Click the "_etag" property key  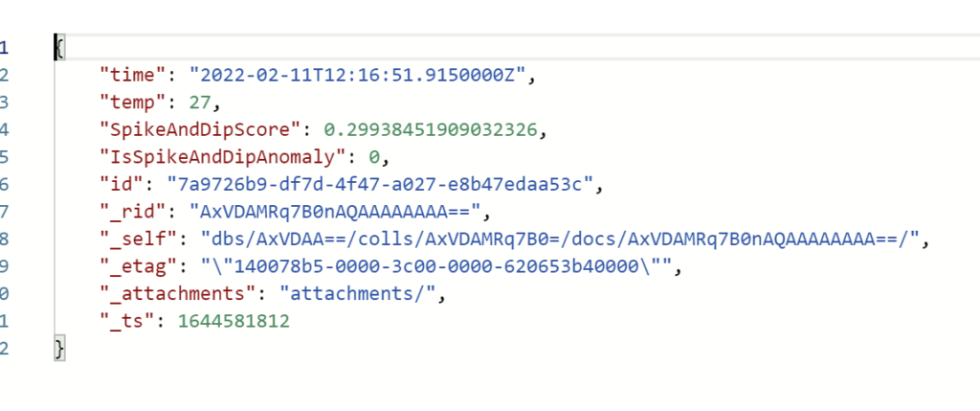(139, 267)
